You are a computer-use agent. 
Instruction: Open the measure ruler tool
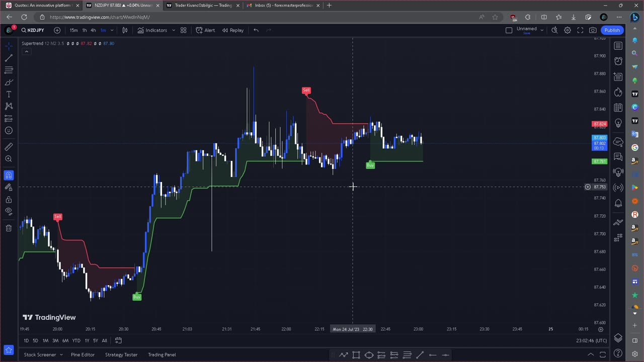pyautogui.click(x=9, y=147)
